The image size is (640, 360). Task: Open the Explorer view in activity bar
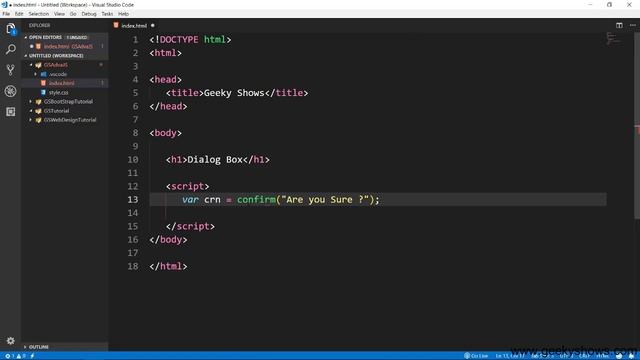tap(11, 29)
